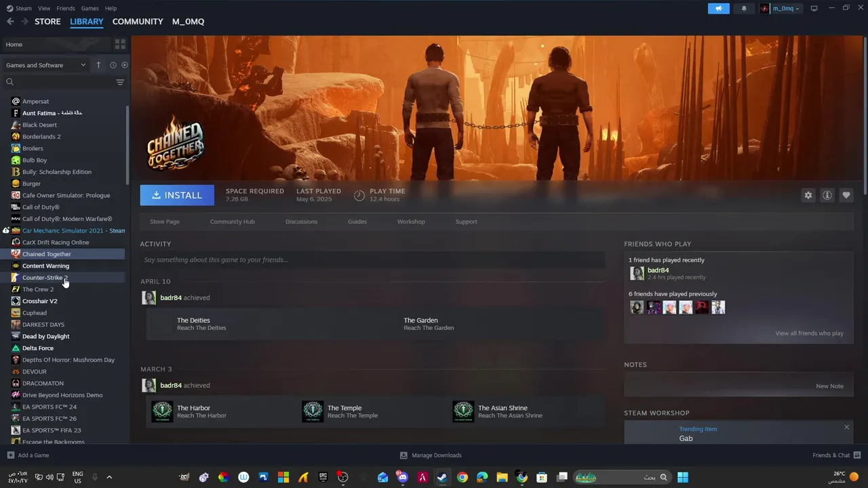This screenshot has width=868, height=488.
Task: Open advanced library filters icon
Action: pyautogui.click(x=120, y=82)
